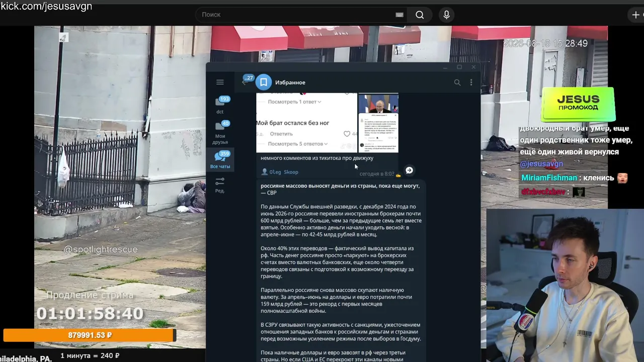
Task: Click the paragraph starting Параллельно россияне снова
Action: click(x=336, y=301)
